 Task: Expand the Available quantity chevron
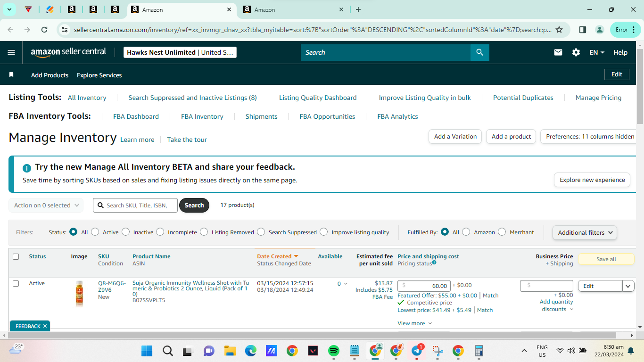click(x=346, y=284)
